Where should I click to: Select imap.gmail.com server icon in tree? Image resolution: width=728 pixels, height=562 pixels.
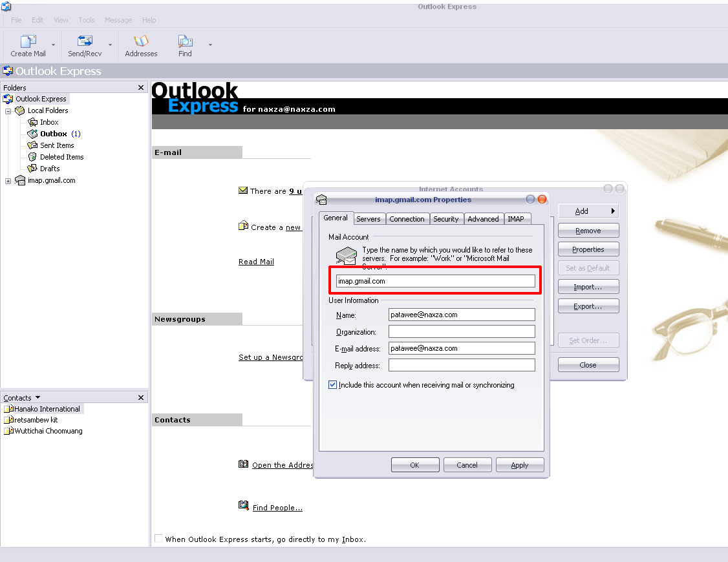pos(20,180)
